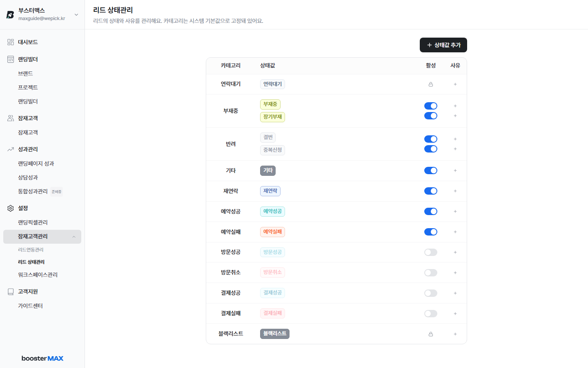588x368 pixels.
Task: Click the 대시보드 grid icon
Action: pyautogui.click(x=11, y=42)
